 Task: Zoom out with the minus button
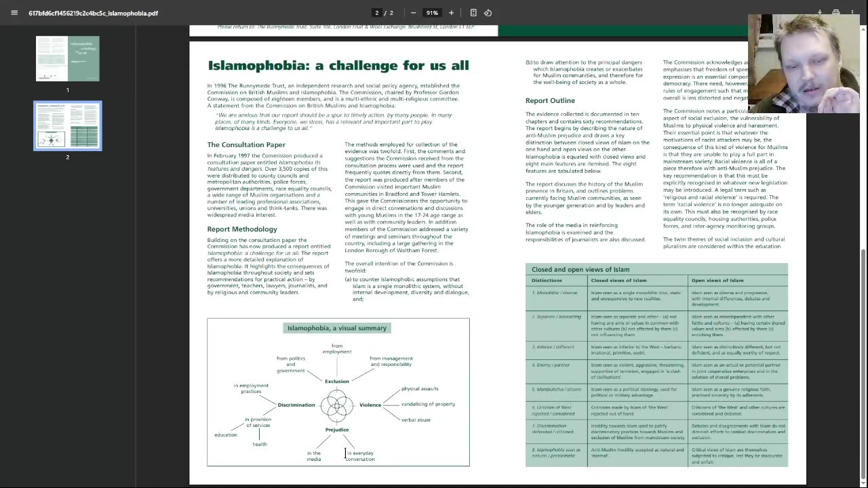tap(413, 13)
